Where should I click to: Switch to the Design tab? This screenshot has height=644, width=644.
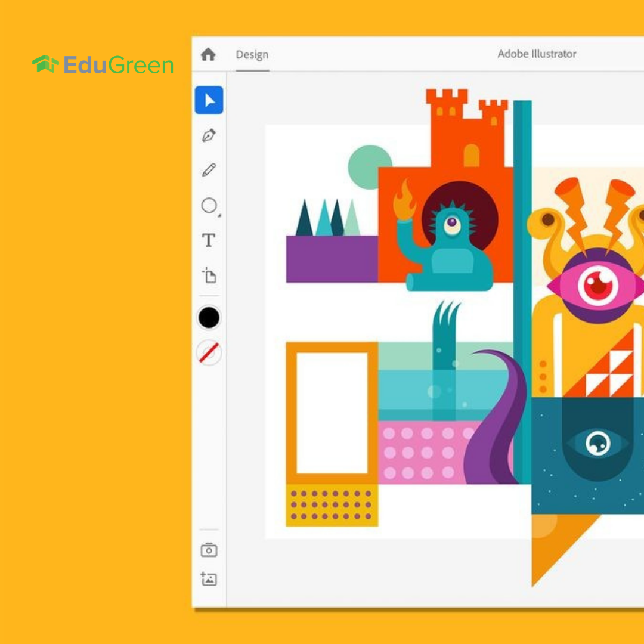click(252, 55)
